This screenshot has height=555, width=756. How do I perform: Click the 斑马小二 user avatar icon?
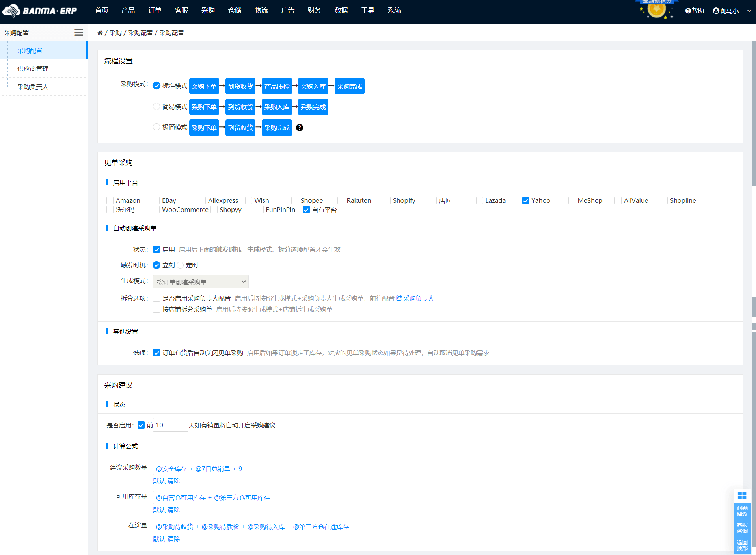(x=716, y=11)
